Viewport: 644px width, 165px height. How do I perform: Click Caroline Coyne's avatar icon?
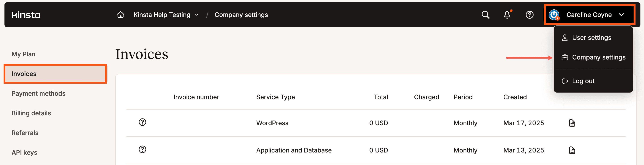coord(554,15)
